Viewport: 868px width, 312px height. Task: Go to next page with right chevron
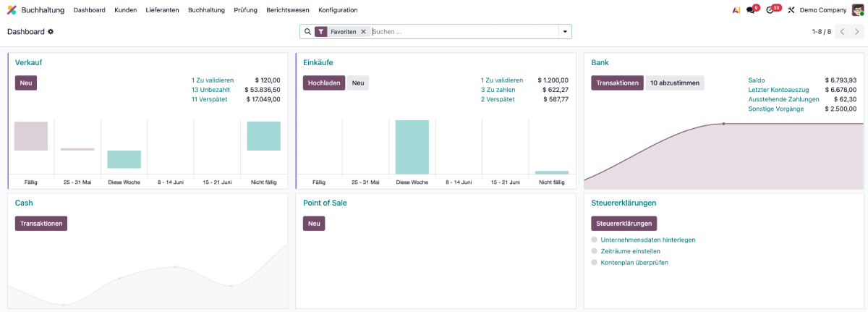(857, 32)
